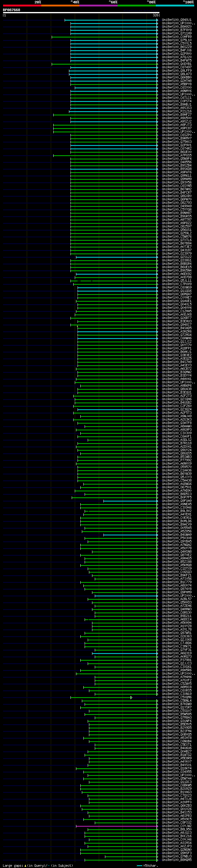Open hit UniRef100_Q6KBB0
The height and width of the screenshot is (868, 197).
tap(177, 78)
